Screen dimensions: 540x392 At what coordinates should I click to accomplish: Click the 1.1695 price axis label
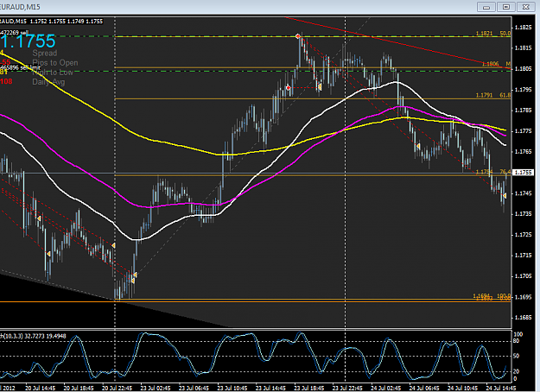[523, 297]
